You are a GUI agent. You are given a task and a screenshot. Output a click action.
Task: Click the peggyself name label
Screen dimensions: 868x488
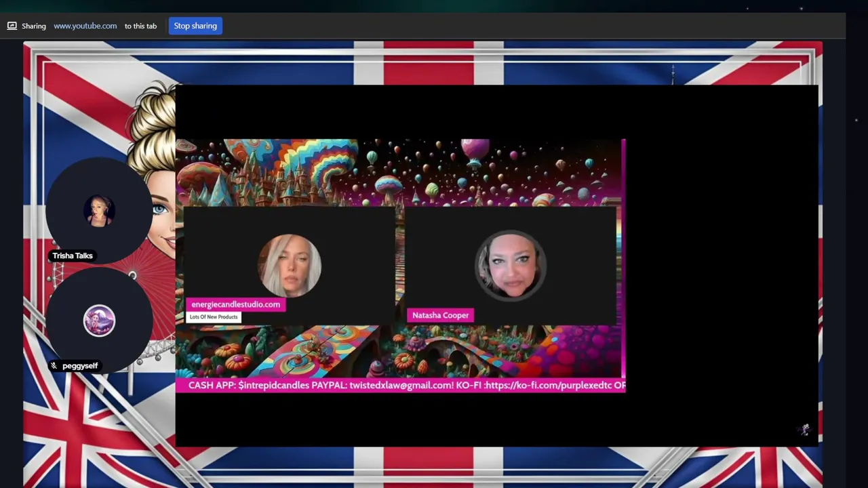point(80,366)
